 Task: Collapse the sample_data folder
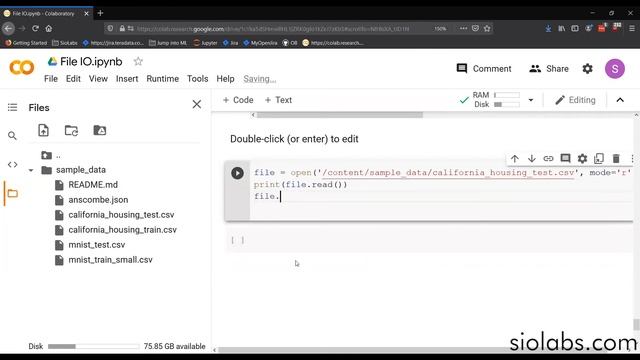pyautogui.click(x=31, y=170)
